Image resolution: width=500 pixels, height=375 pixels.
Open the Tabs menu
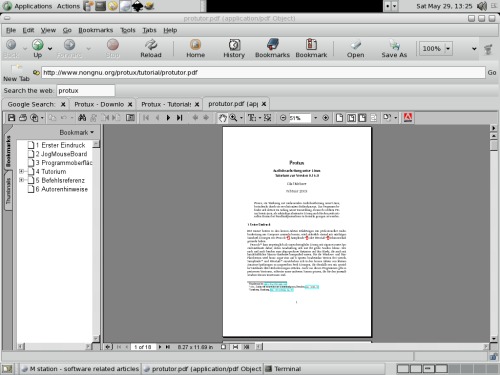click(149, 30)
